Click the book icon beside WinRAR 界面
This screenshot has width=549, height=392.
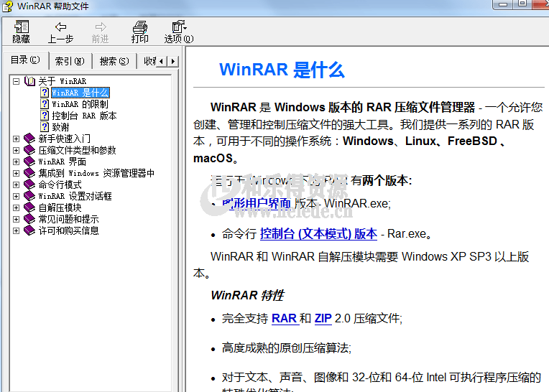coord(29,162)
